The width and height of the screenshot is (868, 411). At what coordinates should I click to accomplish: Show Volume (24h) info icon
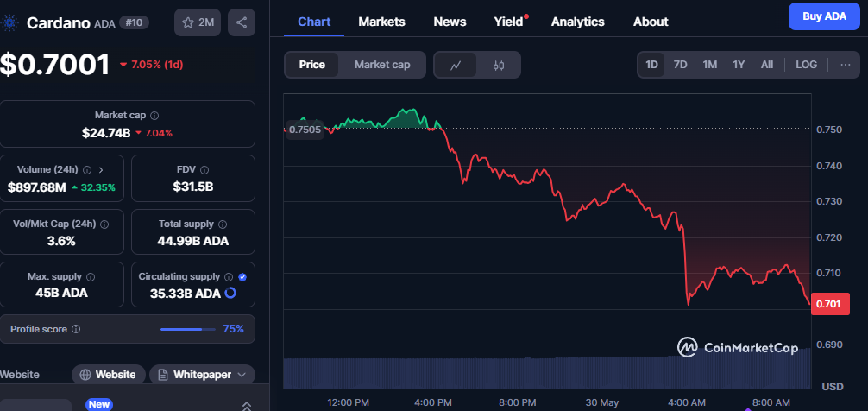[87, 169]
